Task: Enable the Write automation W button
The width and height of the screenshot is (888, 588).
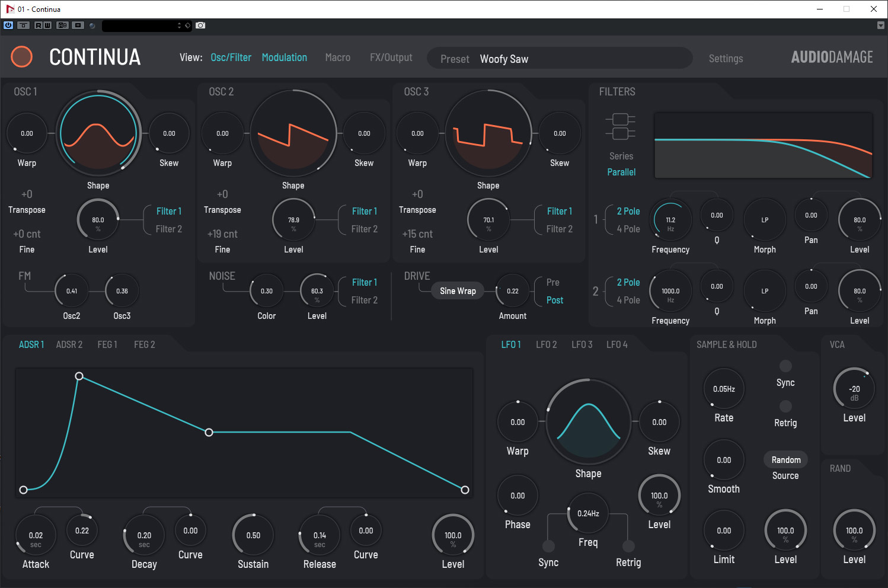Action: point(47,25)
